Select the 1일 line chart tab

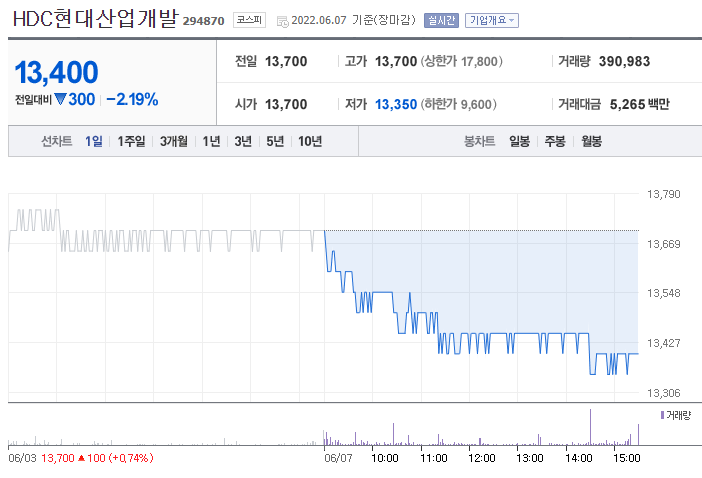(94, 141)
